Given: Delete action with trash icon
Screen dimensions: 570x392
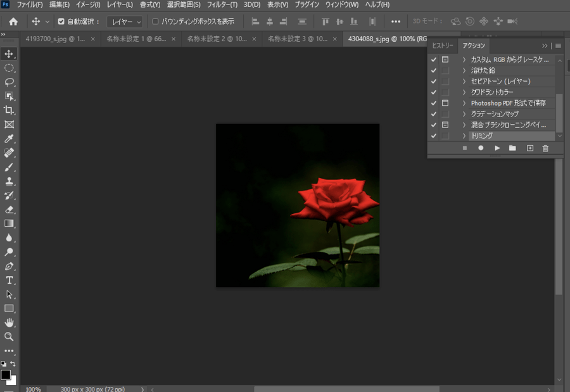Looking at the screenshot, I should [545, 148].
